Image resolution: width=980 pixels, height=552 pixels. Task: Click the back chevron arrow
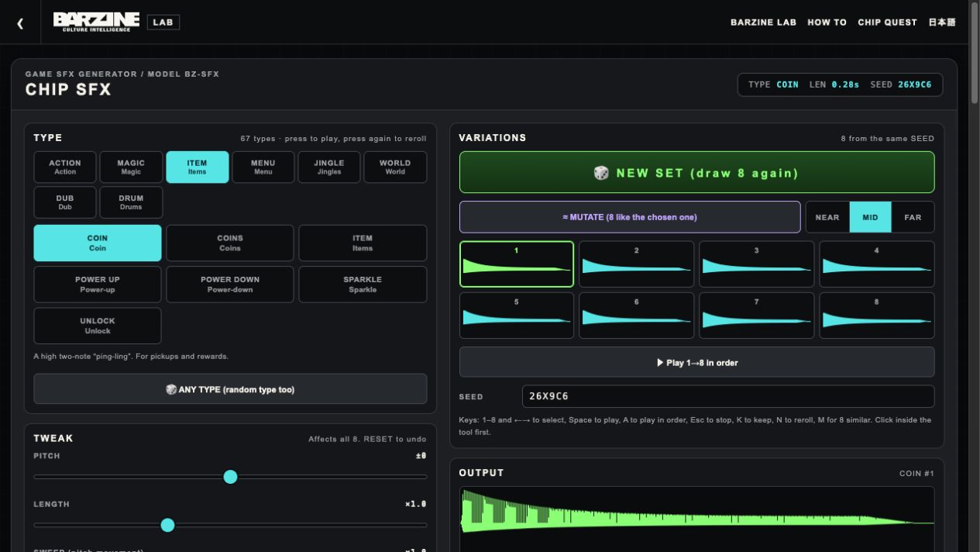coord(20,23)
